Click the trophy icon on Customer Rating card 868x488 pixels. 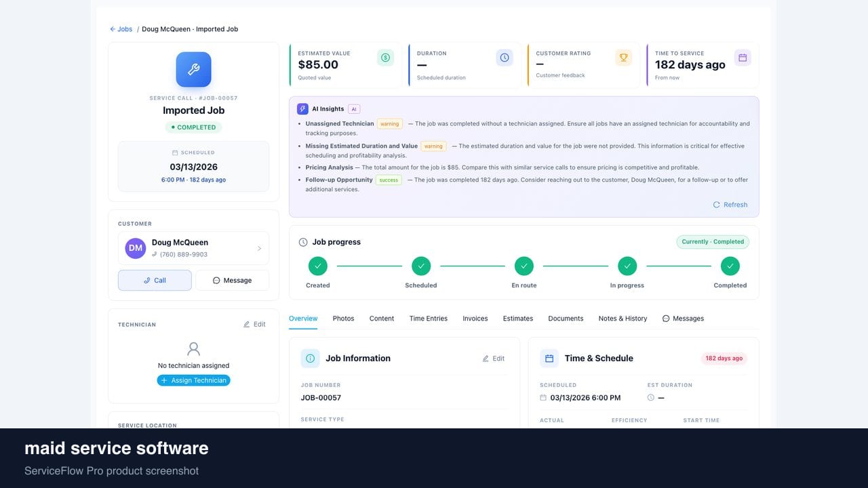623,58
